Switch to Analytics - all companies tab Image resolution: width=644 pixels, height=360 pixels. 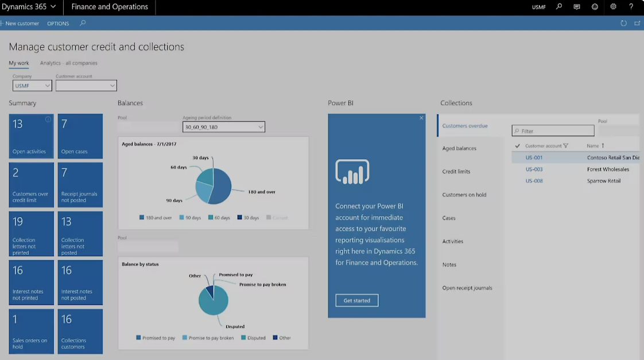(68, 63)
